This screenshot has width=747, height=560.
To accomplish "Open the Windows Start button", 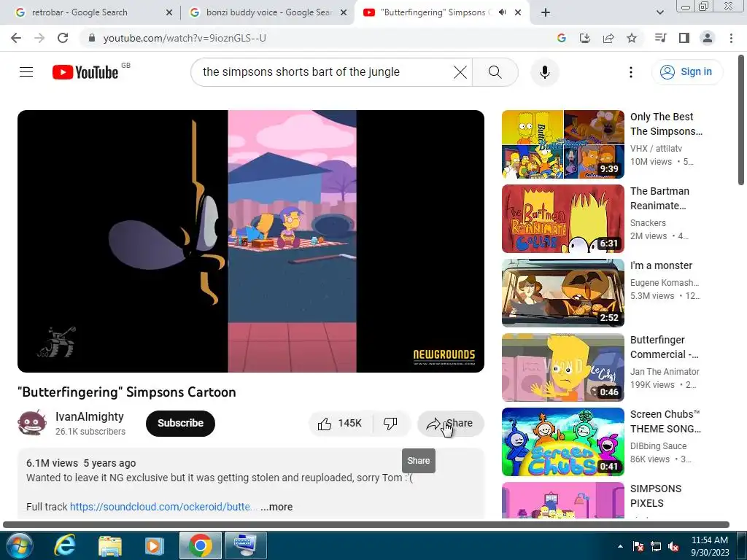I will [18, 545].
